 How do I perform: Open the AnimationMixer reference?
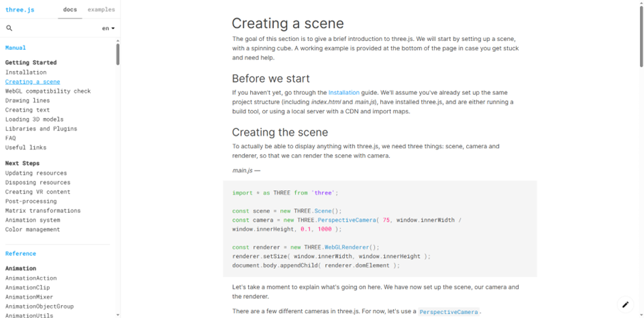pyautogui.click(x=29, y=297)
